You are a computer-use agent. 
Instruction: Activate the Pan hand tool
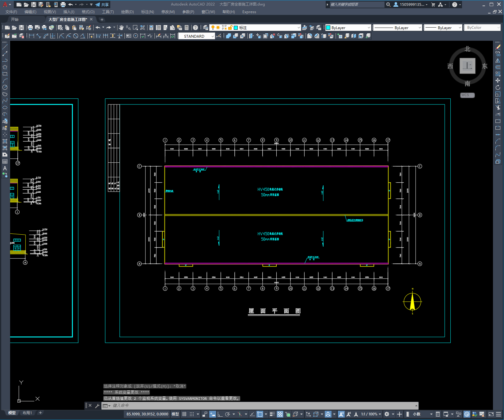(121, 28)
